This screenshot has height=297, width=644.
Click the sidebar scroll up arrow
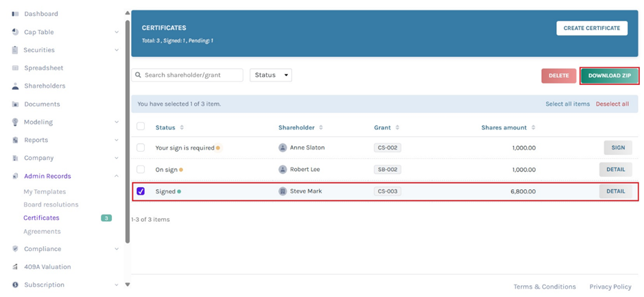point(128,14)
